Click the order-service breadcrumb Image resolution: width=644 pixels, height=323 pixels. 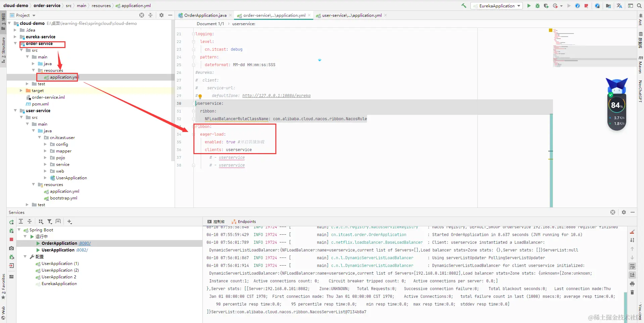point(47,6)
